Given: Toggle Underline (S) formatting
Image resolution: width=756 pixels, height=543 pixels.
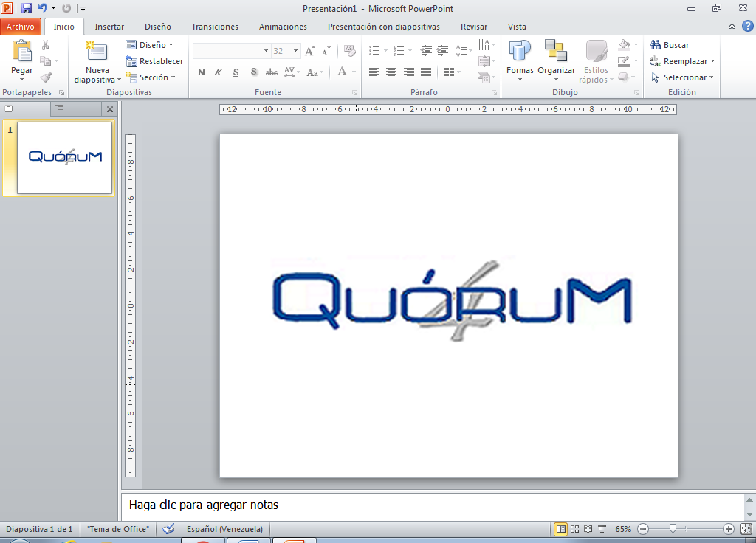Looking at the screenshot, I should click(236, 72).
